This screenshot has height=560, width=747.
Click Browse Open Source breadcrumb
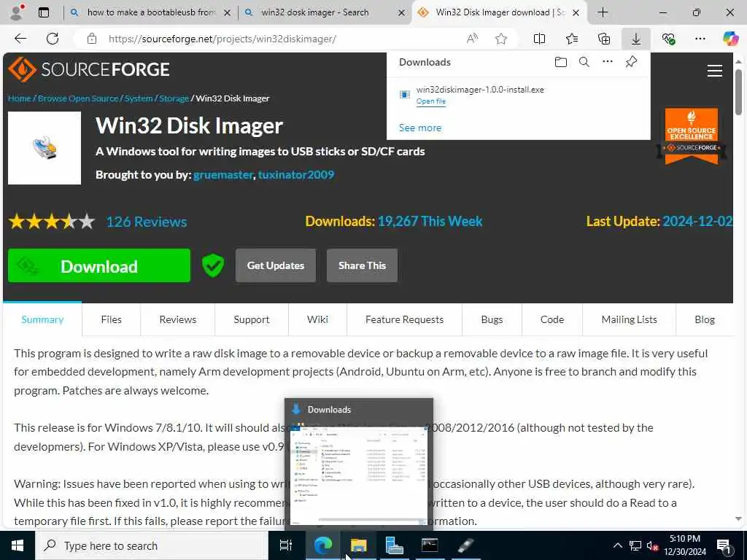point(78,98)
